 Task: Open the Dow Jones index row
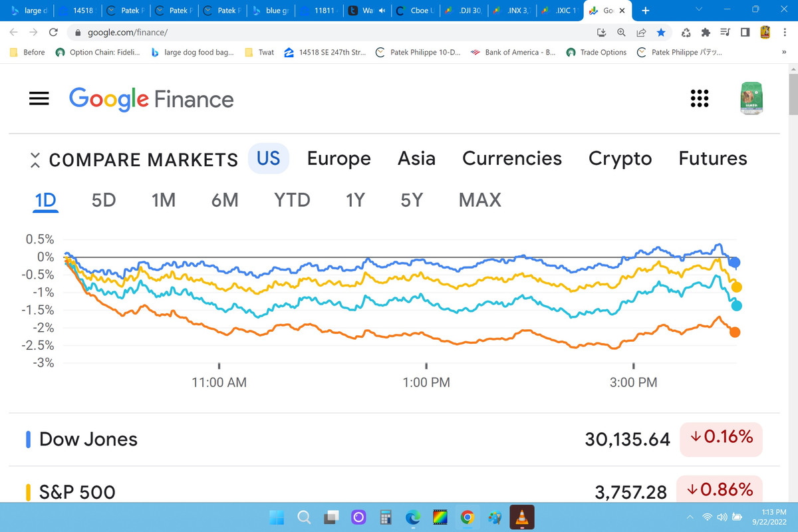pyautogui.click(x=394, y=439)
